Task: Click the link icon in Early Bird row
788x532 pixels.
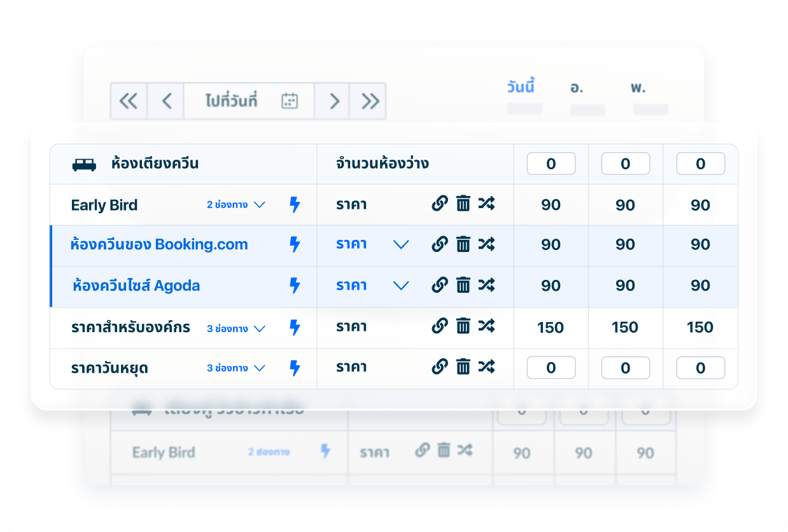Action: [440, 204]
